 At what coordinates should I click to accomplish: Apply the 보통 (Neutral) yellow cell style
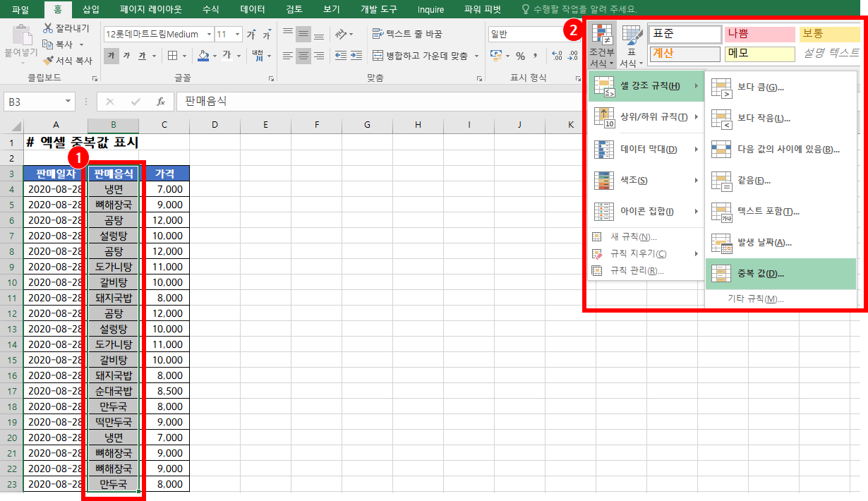point(831,34)
